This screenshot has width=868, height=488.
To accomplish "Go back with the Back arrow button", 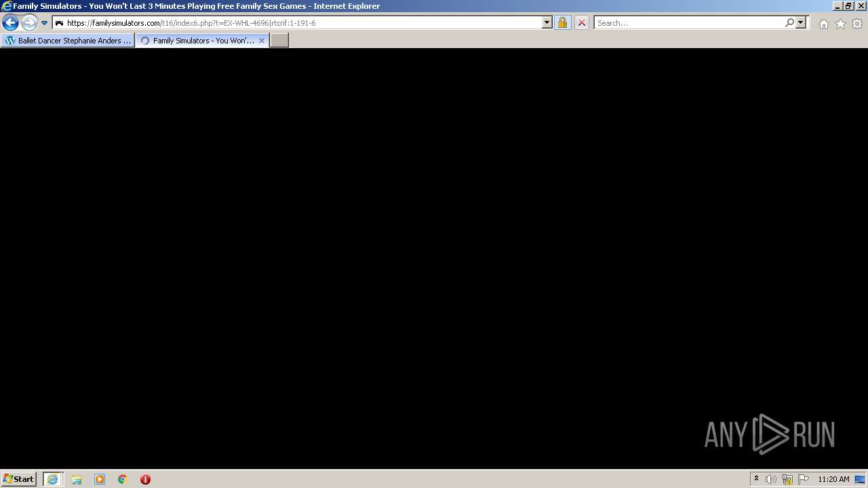I will (x=10, y=23).
